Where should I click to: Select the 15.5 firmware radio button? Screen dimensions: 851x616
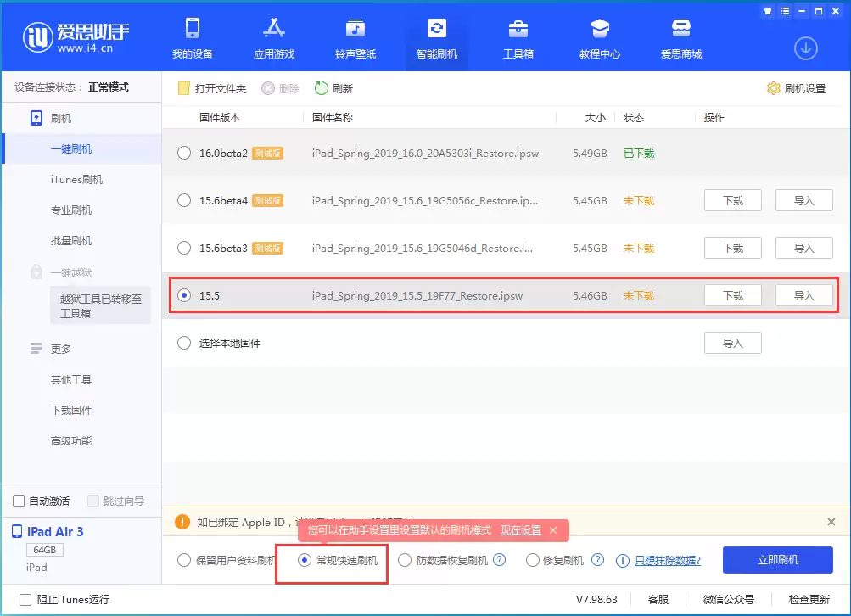click(184, 296)
